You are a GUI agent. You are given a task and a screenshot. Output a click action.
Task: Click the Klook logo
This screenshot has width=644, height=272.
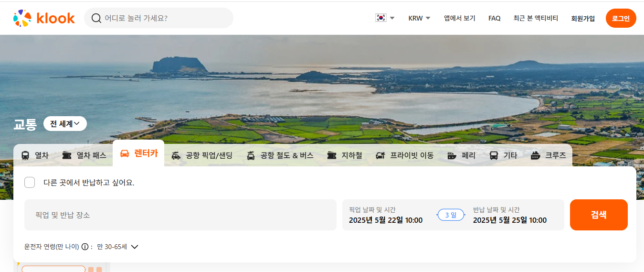tap(44, 18)
